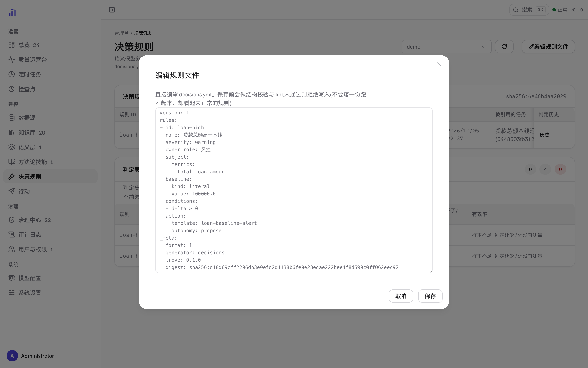
Task: Open 数据源 database icon
Action: click(x=12, y=118)
